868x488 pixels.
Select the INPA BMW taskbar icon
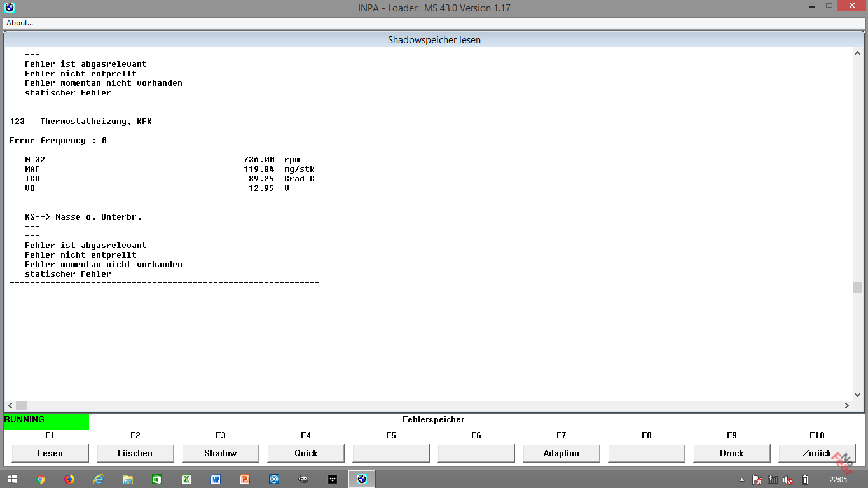[x=362, y=479]
